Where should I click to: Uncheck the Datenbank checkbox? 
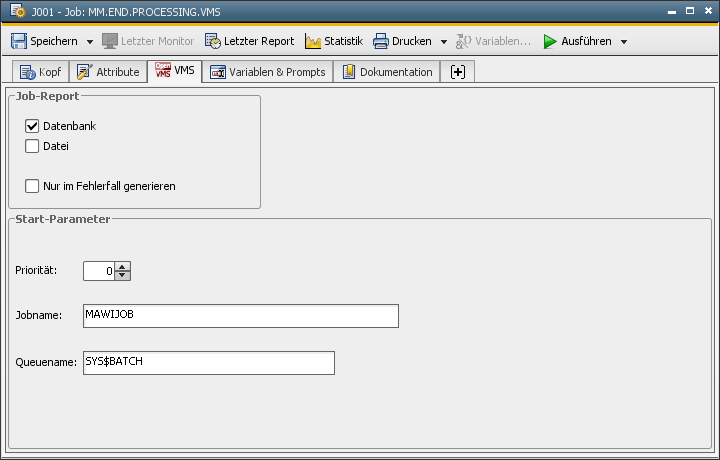click(32, 126)
